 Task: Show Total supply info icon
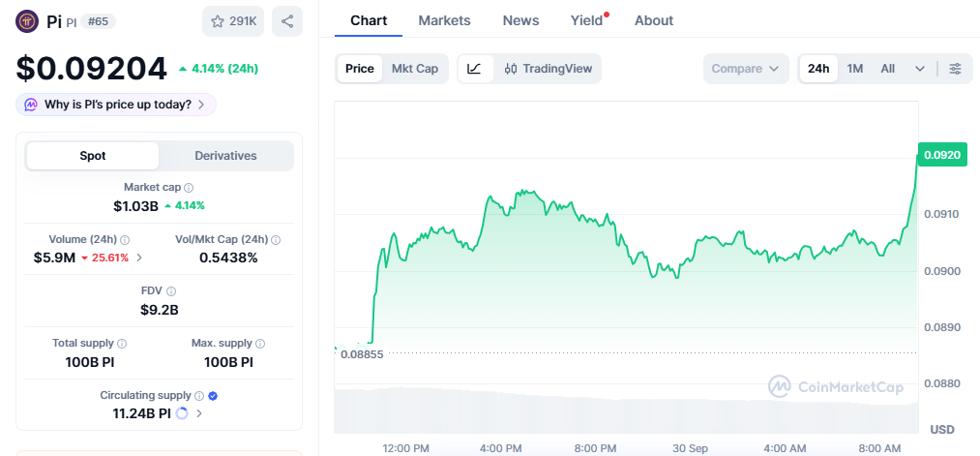(123, 344)
